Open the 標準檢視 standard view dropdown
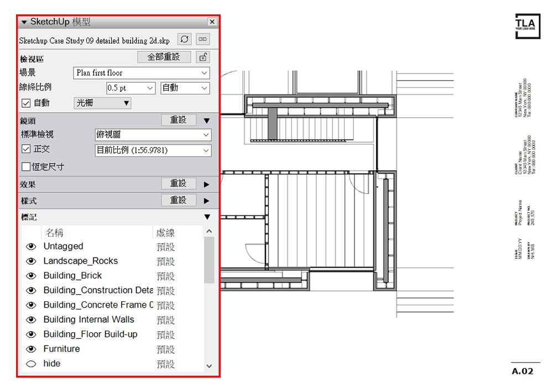The image size is (553, 392). [153, 135]
